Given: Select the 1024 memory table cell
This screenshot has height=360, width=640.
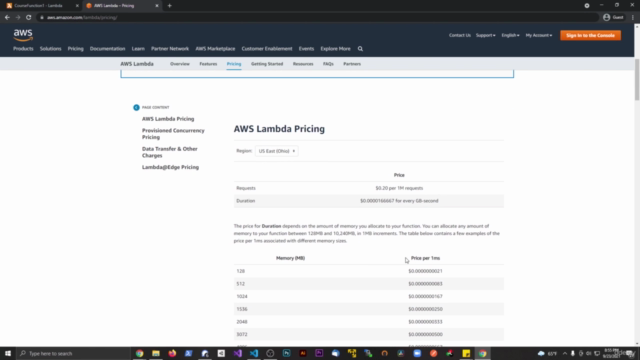Looking at the screenshot, I should tap(242, 296).
